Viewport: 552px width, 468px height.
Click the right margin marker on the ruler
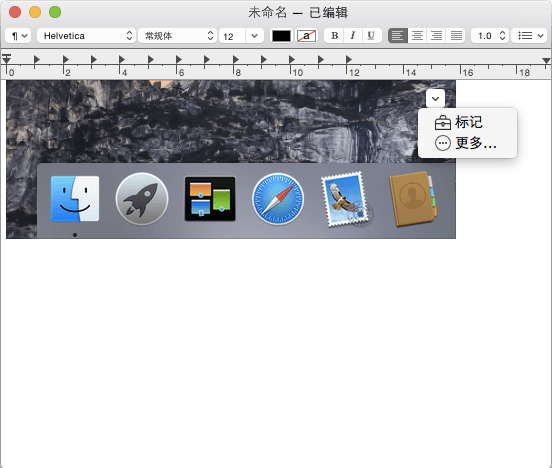click(x=546, y=61)
